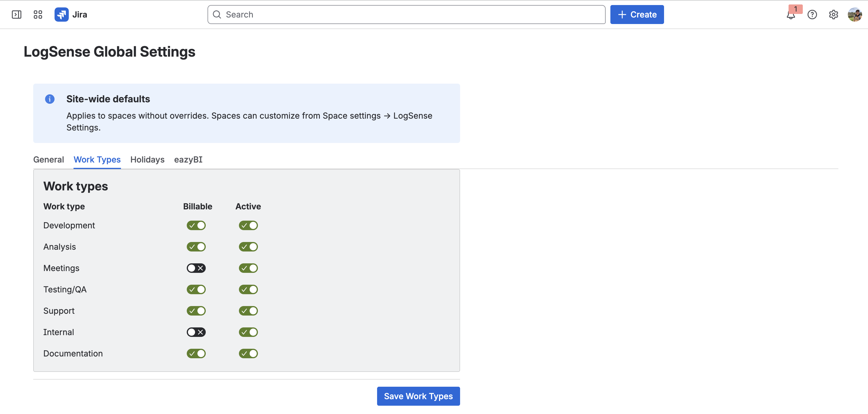
Task: Toggle Active for Analysis
Action: (248, 247)
